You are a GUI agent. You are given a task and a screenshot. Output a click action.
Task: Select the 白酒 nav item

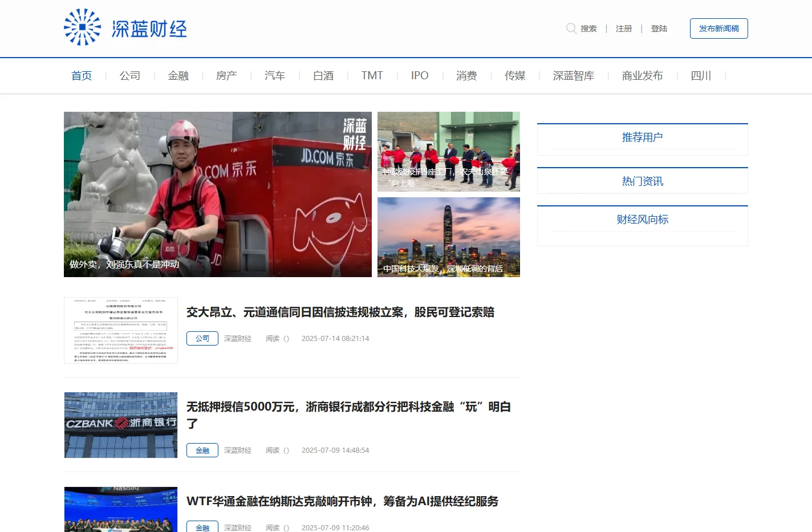(323, 76)
